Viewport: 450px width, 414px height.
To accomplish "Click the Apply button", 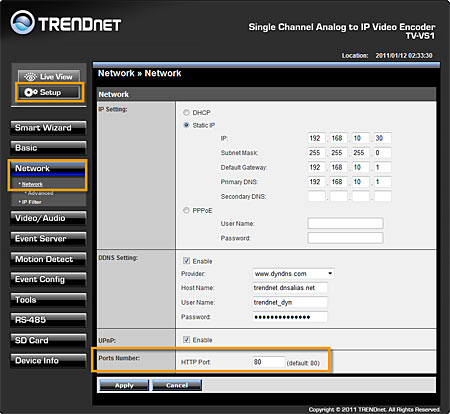I will tap(124, 385).
